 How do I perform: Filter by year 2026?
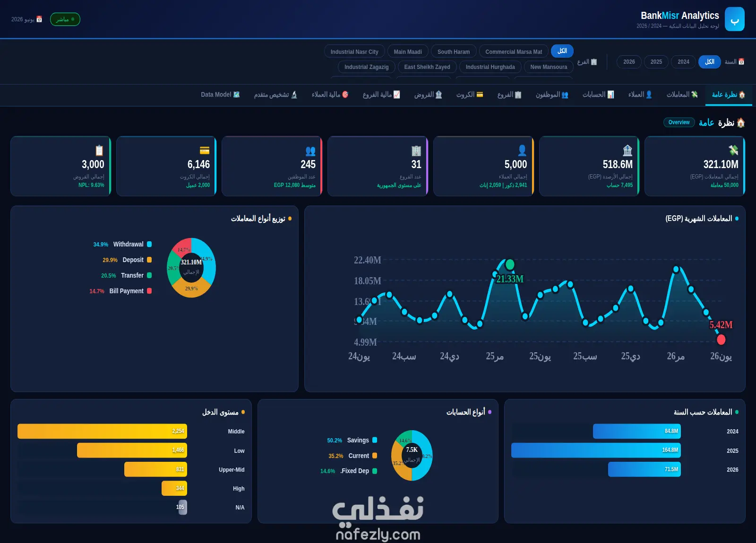pyautogui.click(x=629, y=62)
